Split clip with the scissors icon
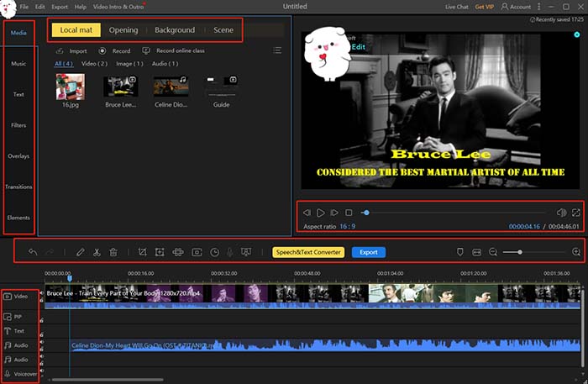The height and width of the screenshot is (384, 588). (97, 252)
